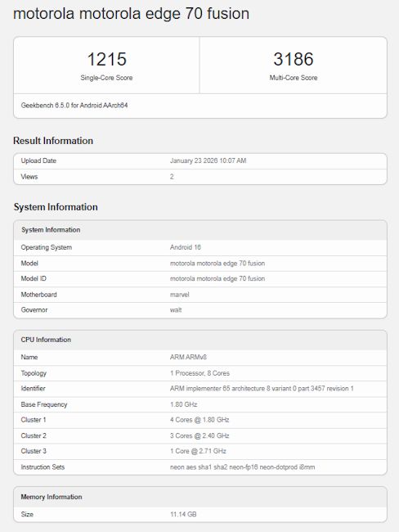
Task: Select the motherboard value marvel
Action: 179,295
